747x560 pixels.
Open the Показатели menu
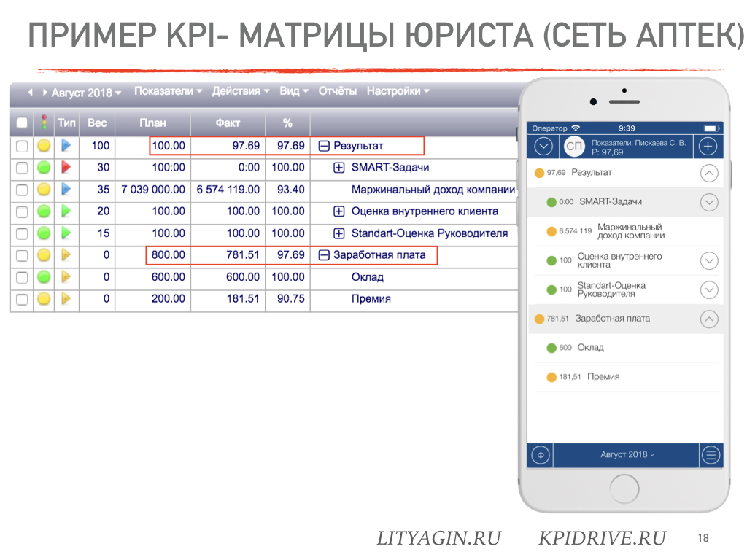pyautogui.click(x=169, y=91)
